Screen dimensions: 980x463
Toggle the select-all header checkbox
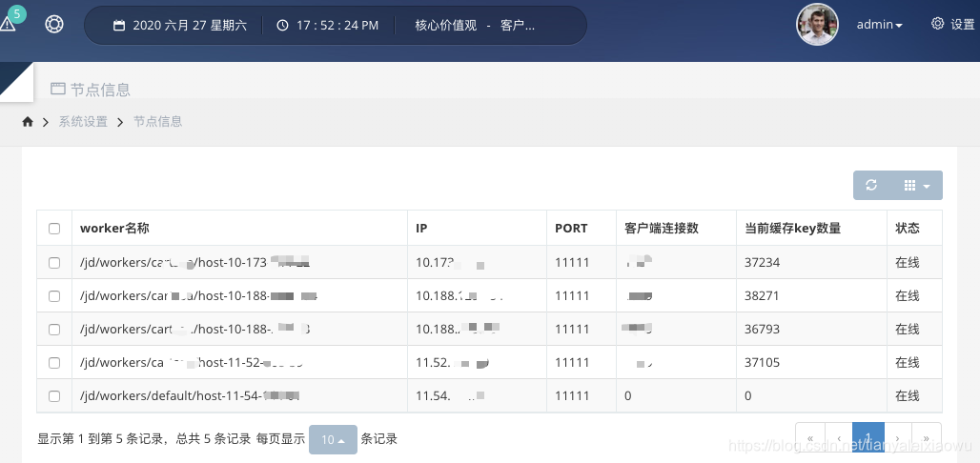coord(54,229)
